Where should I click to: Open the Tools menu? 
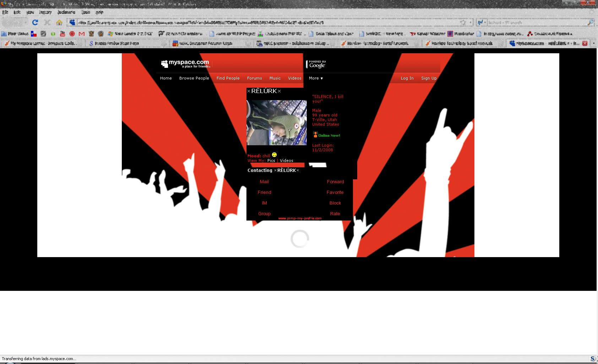[x=86, y=12]
